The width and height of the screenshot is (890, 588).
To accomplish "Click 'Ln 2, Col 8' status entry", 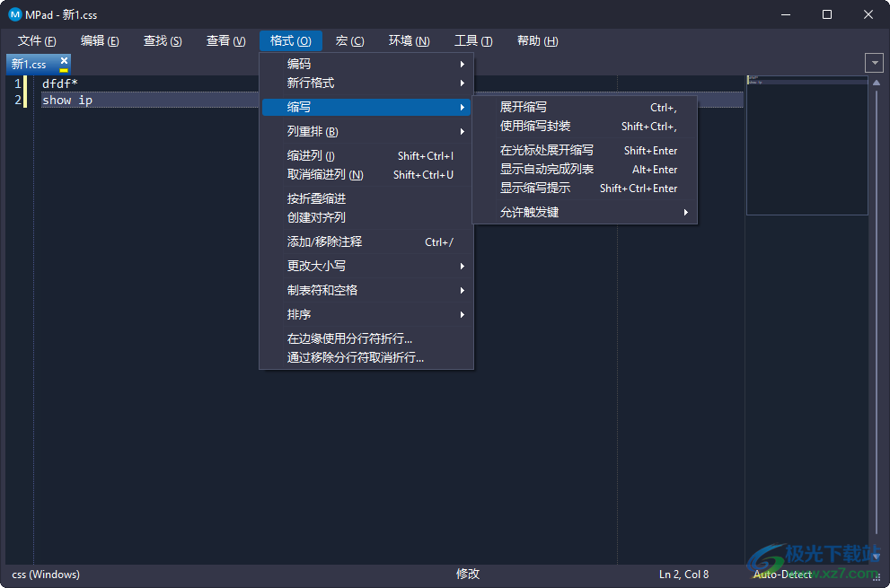I will point(684,575).
